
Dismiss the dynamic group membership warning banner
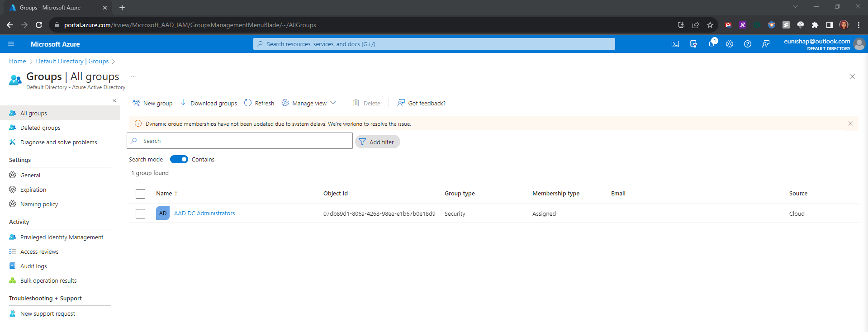tap(850, 123)
